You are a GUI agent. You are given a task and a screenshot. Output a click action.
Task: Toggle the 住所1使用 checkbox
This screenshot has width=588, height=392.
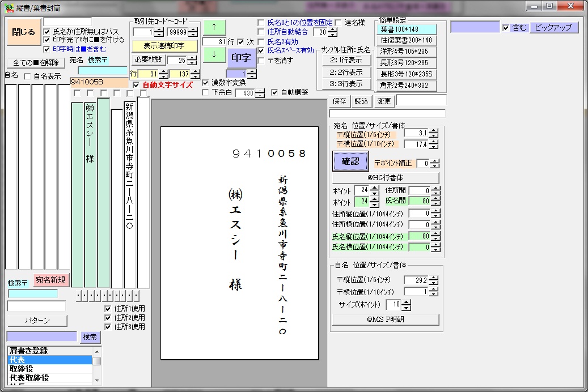(108, 309)
